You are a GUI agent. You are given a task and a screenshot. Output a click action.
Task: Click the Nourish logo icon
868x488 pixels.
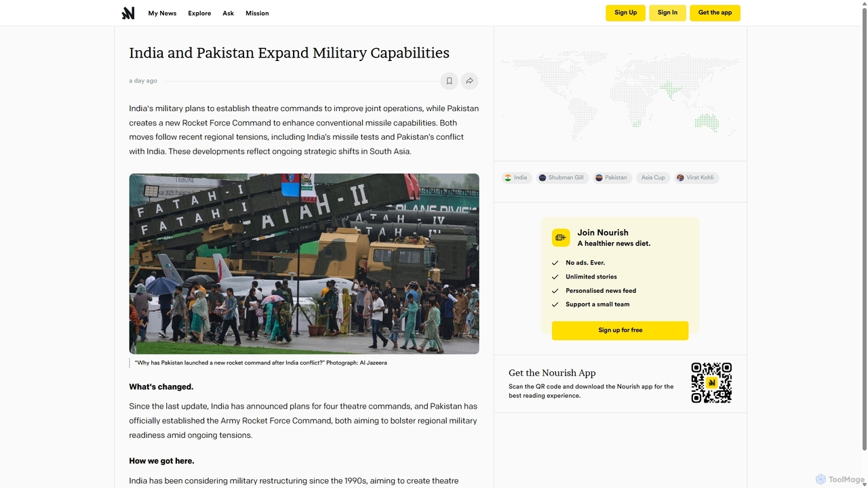coord(128,13)
